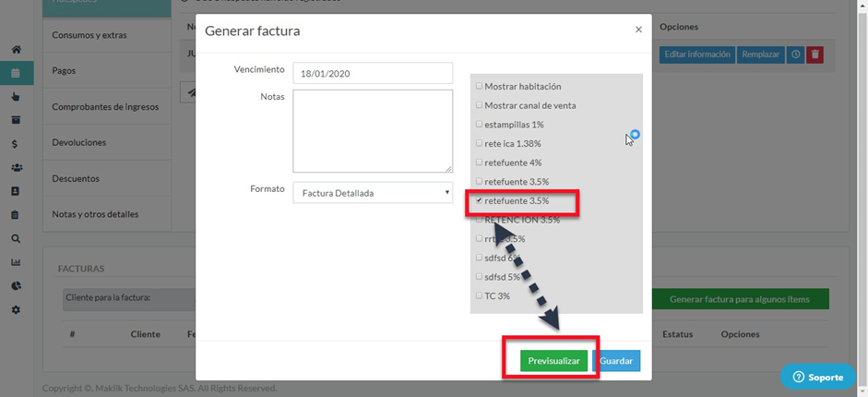Open the Soporte help widget
This screenshot has width=868, height=397.
[817, 377]
